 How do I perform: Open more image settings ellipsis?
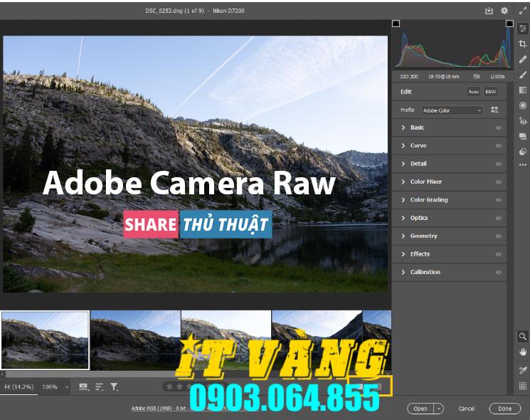[523, 165]
